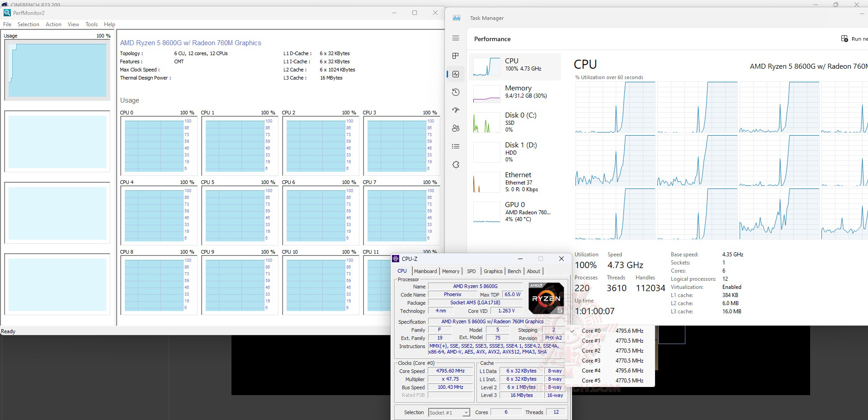Switch to the Memory tab in CPU-Z
The width and height of the screenshot is (868, 420).
point(451,271)
